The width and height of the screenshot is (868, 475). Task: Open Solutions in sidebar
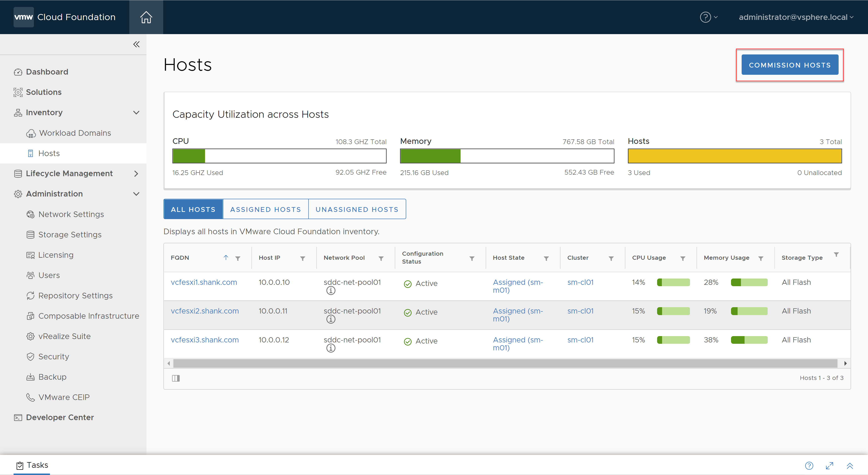coord(43,92)
